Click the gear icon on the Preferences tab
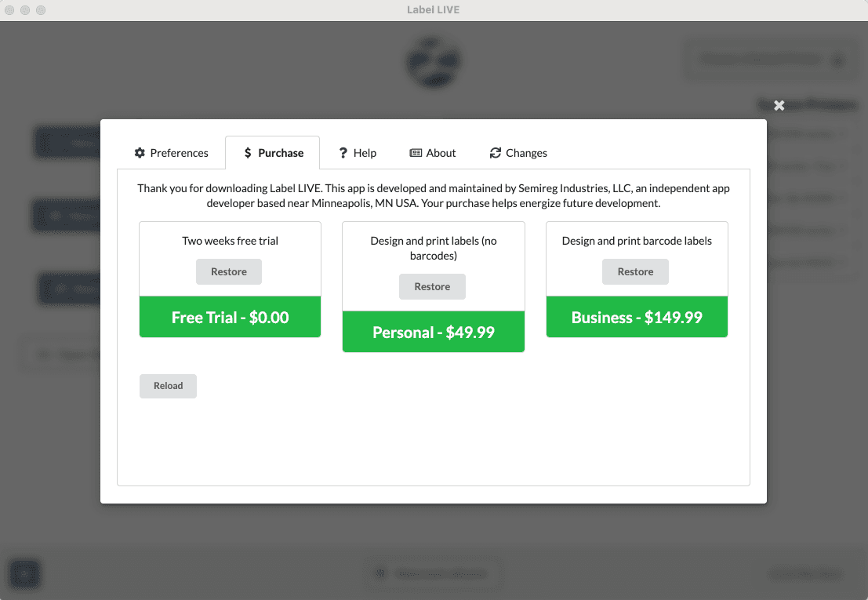The image size is (868, 600). click(139, 153)
